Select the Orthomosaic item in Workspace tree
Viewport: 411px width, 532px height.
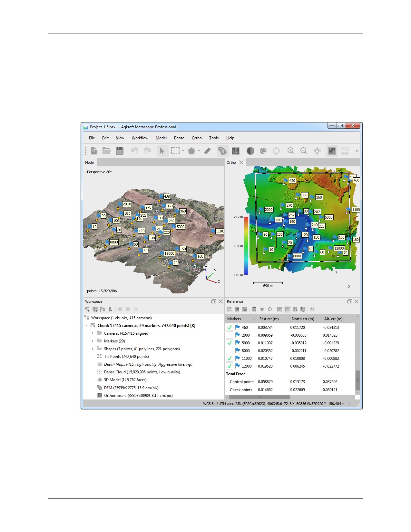138,396
